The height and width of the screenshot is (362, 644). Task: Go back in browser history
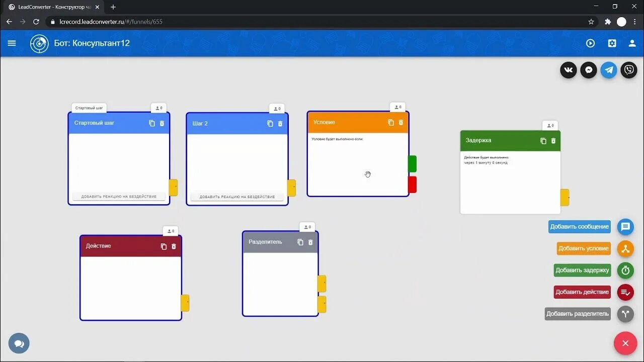point(9,22)
